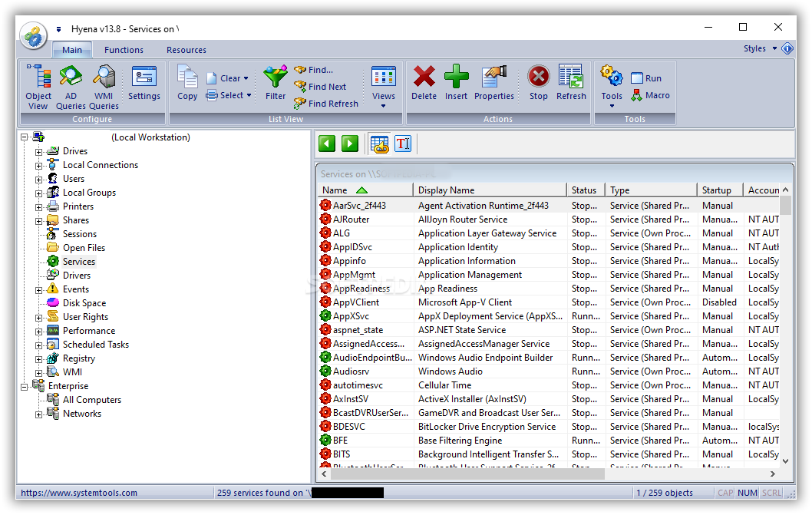The height and width of the screenshot is (515, 812).
Task: Select Open Files in the tree
Action: click(x=84, y=248)
